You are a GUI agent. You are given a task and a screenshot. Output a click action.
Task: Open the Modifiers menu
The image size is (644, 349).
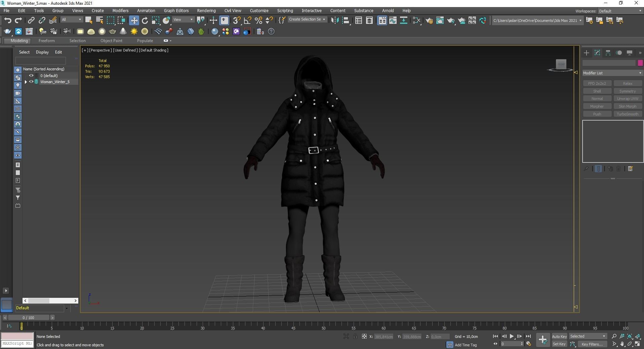(x=120, y=11)
